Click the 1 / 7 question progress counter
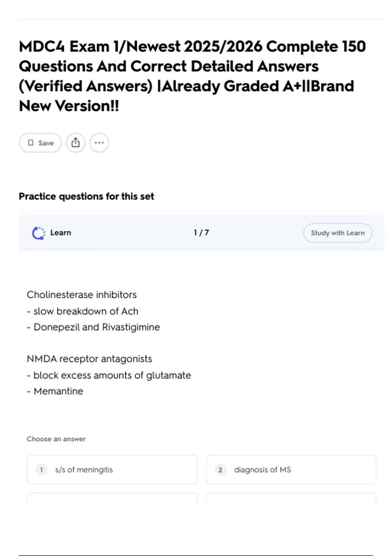This screenshot has width=392, height=556. 201,233
